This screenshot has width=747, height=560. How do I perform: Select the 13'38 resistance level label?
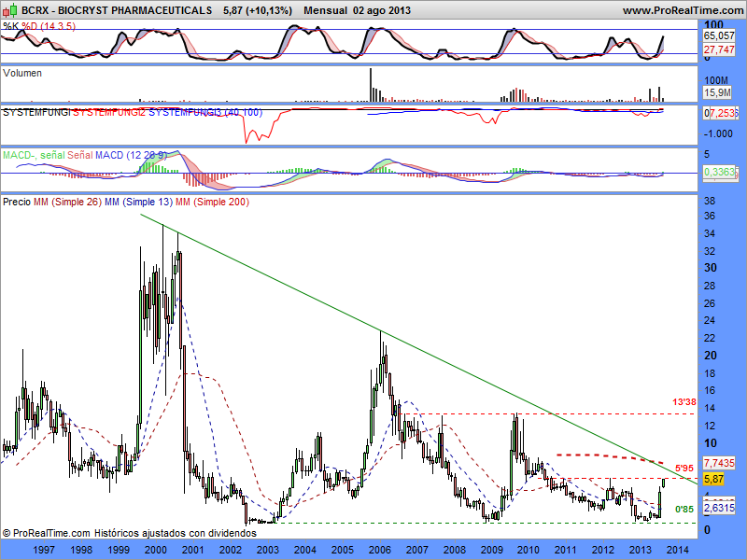tap(685, 403)
